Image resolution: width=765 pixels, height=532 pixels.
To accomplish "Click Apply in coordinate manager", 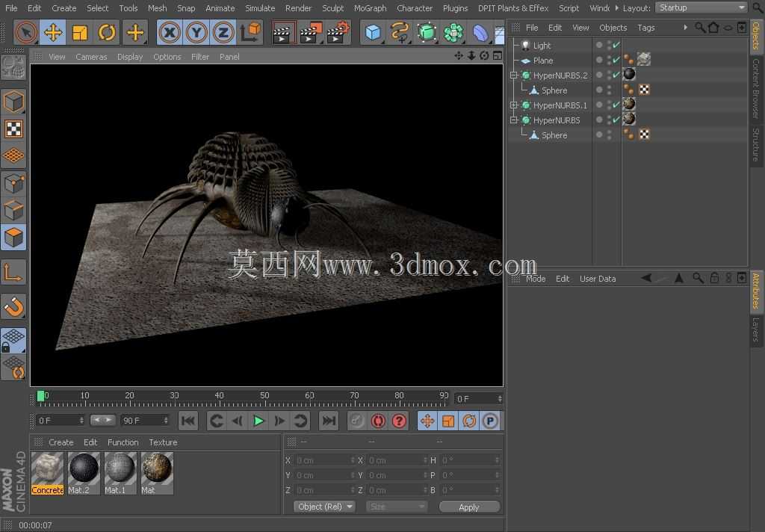I will click(x=469, y=507).
